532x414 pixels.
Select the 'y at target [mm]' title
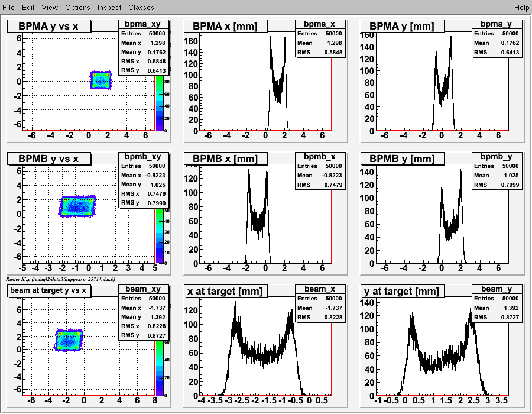(x=403, y=291)
